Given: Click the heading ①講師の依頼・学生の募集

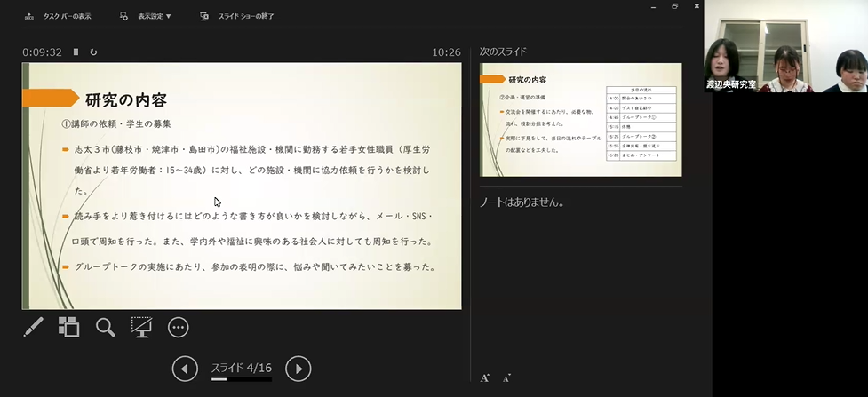Looking at the screenshot, I should 116,124.
